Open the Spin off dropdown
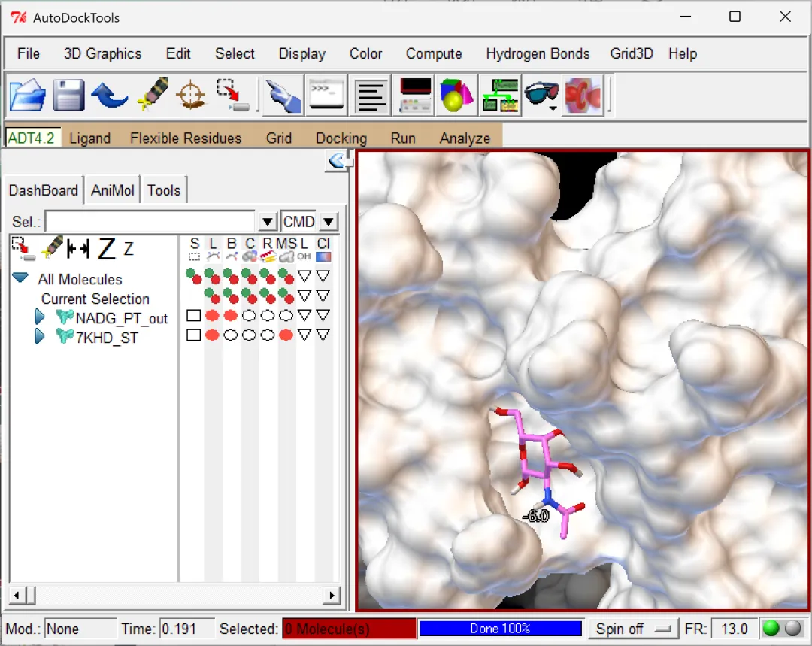 633,629
